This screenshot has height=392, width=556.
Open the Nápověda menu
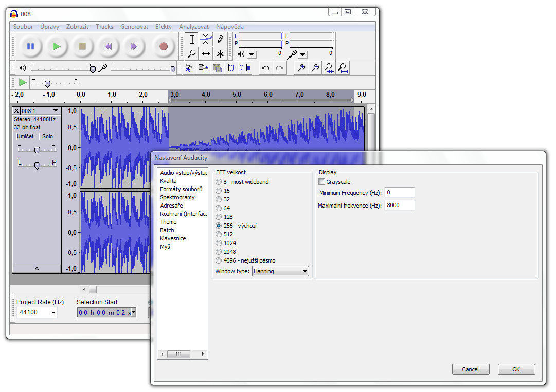(x=230, y=27)
